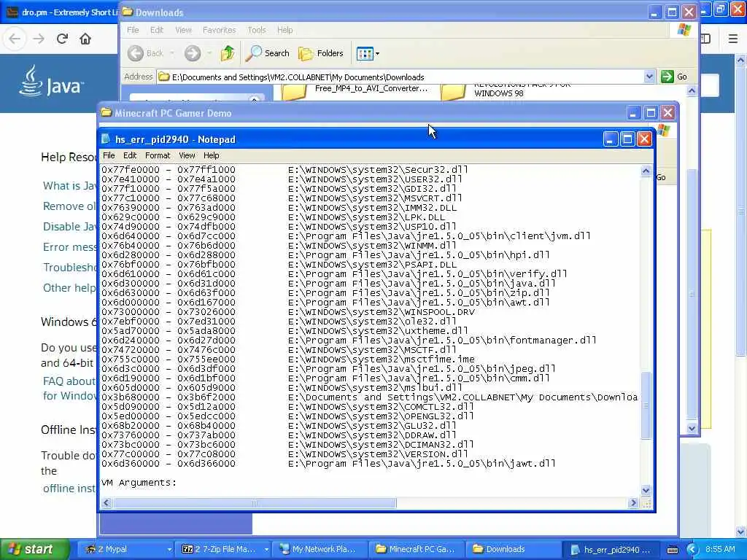Click Up folder icon in Downloads toolbar
This screenshot has height=560, width=747.
(x=228, y=53)
